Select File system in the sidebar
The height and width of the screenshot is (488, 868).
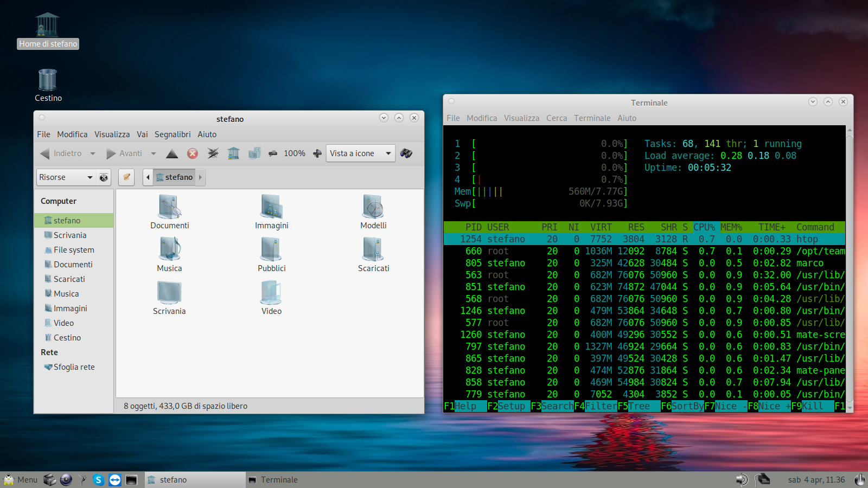74,250
